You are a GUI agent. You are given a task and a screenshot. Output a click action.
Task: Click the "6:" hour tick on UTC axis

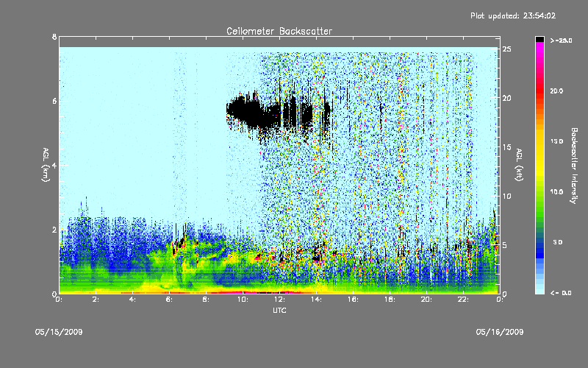pos(169,300)
